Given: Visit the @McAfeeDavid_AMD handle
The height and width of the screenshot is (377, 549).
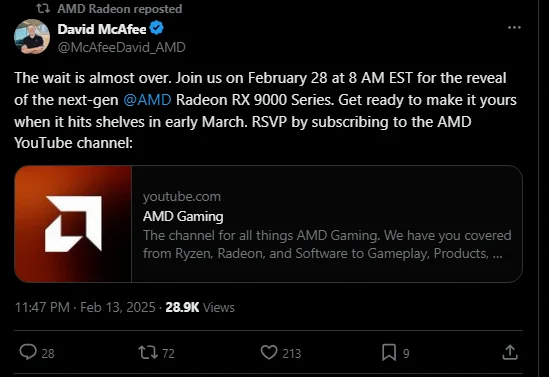Looking at the screenshot, I should (121, 47).
